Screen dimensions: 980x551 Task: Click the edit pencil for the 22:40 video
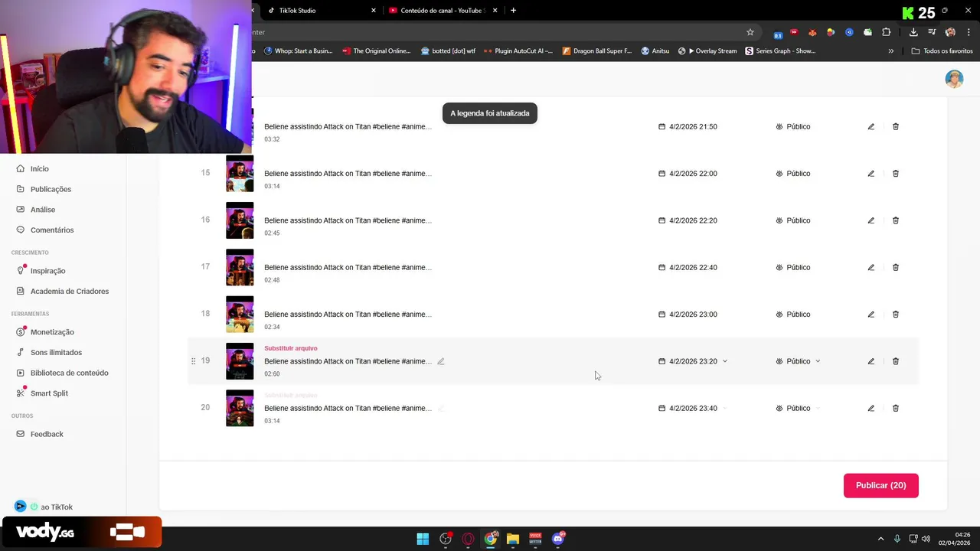871,267
